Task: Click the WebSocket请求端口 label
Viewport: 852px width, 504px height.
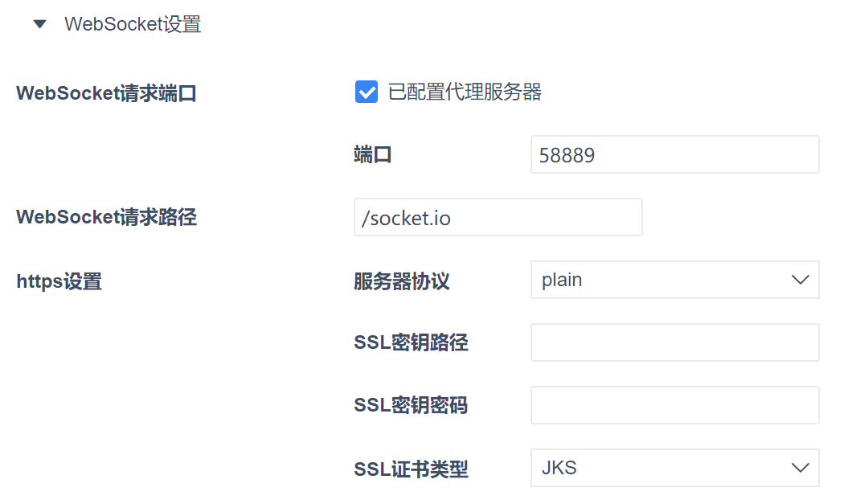Action: (x=106, y=93)
